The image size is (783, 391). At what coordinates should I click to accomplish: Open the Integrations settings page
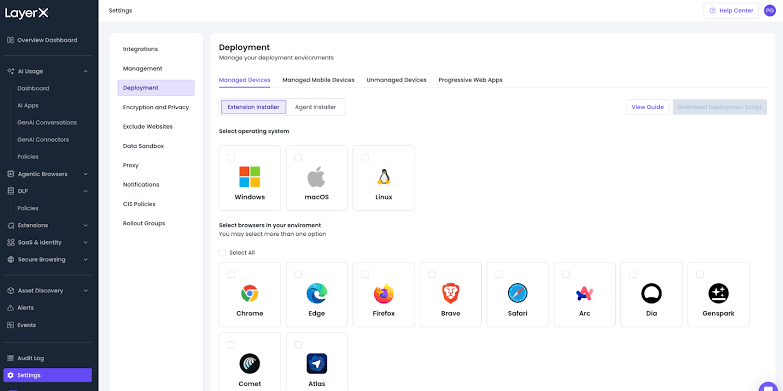click(140, 49)
